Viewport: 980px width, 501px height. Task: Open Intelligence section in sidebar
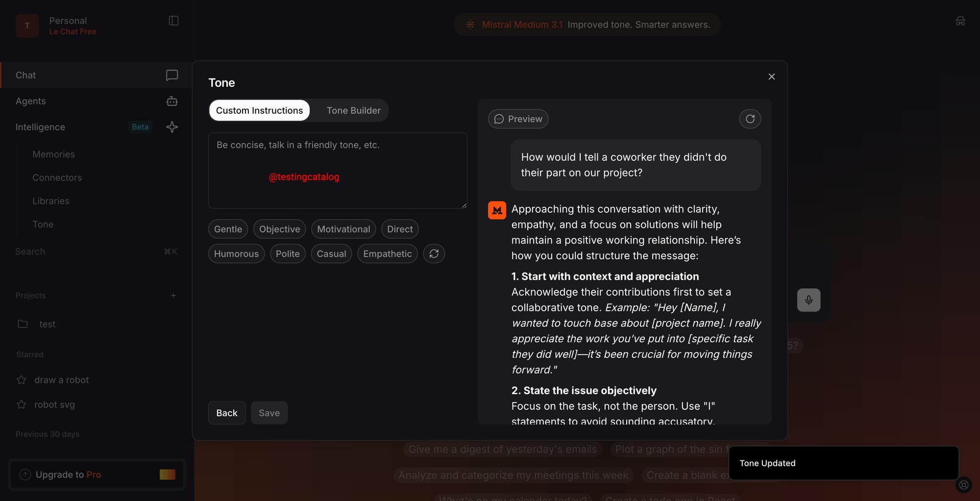(x=97, y=127)
